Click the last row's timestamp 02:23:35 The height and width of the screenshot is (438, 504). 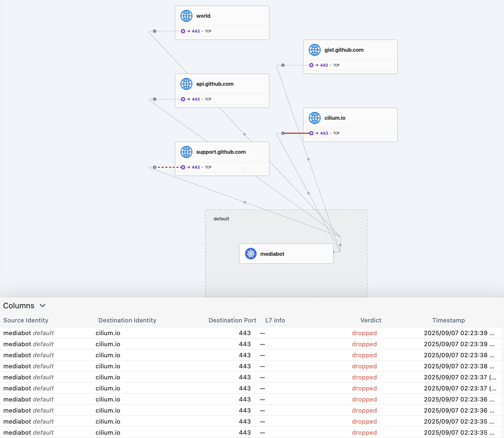(459, 432)
